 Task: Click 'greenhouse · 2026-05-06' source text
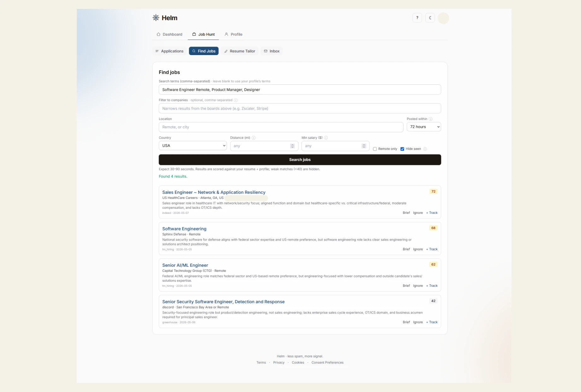pyautogui.click(x=179, y=322)
